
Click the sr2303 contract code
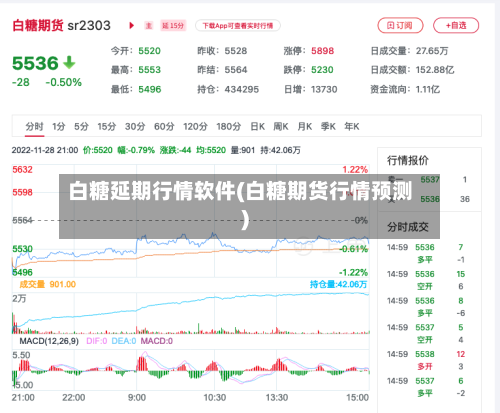pos(89,25)
